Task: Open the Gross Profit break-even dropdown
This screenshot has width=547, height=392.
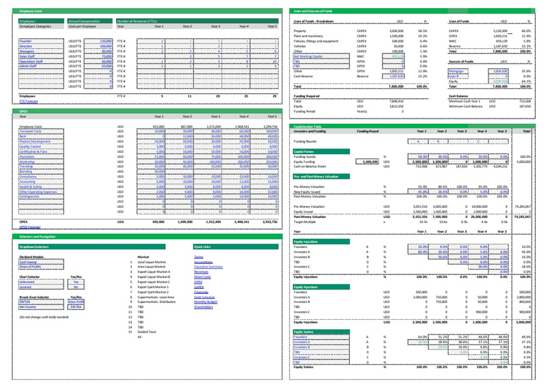Action: pyautogui.click(x=76, y=302)
